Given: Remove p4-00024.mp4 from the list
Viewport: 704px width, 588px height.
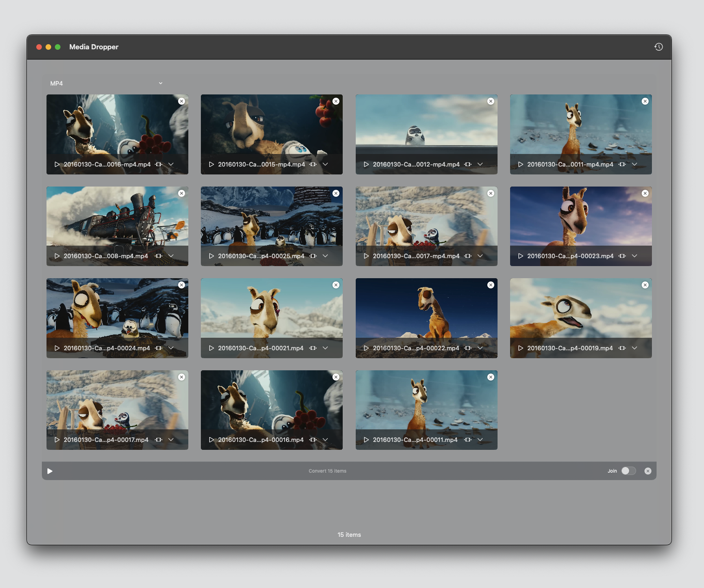Looking at the screenshot, I should [181, 285].
